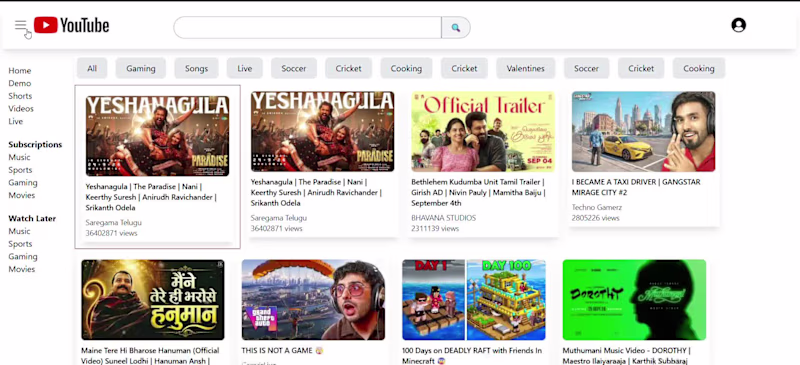Open Music under Watch Later

(19, 231)
